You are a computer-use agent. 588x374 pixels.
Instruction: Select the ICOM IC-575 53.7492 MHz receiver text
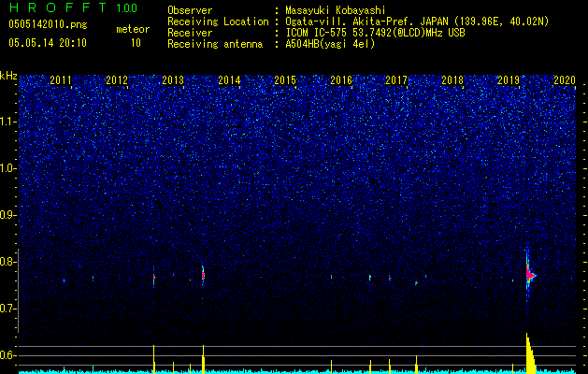[375, 33]
